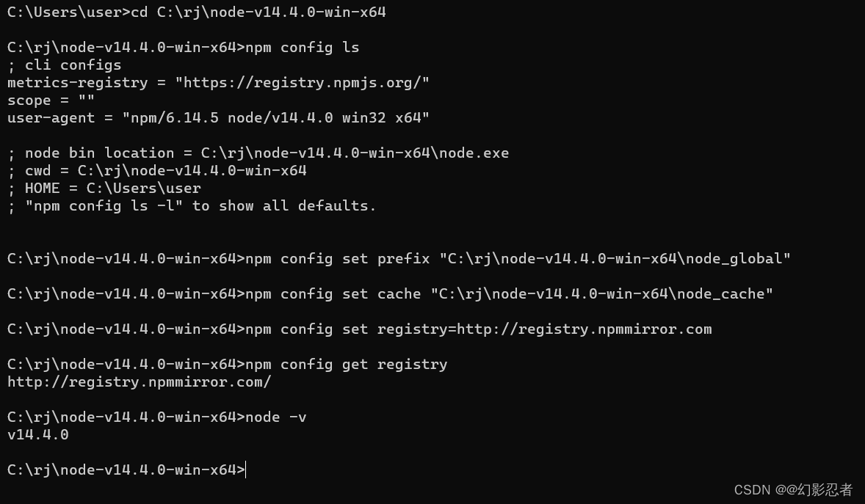The image size is (865, 504).
Task: Click the scope = "" config line
Action: coord(51,101)
